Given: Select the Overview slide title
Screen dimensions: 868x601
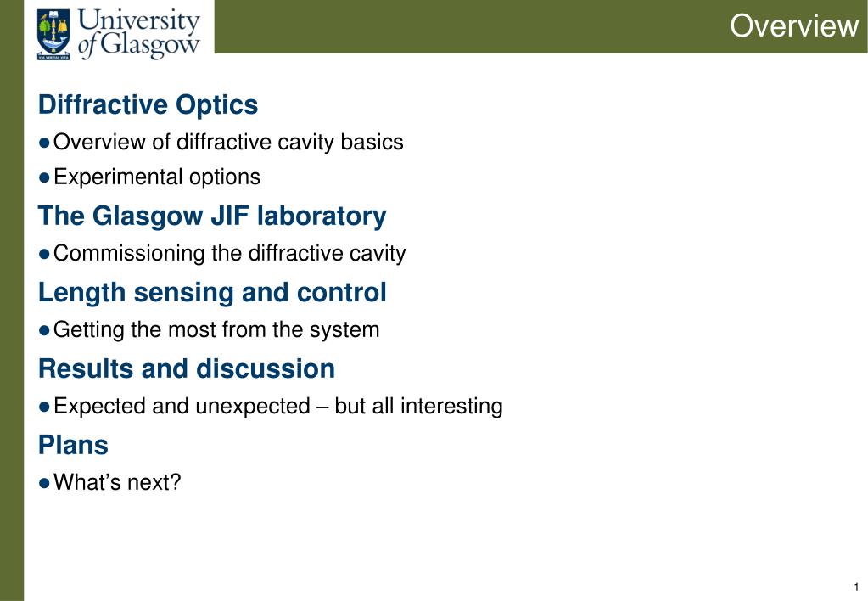Looking at the screenshot, I should point(794,25).
